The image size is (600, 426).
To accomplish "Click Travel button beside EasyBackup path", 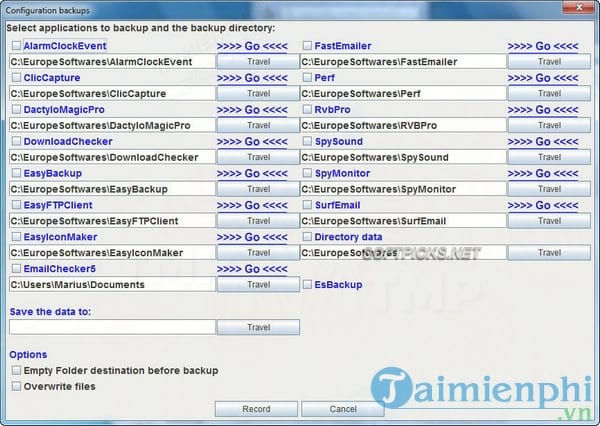I will pos(258,189).
